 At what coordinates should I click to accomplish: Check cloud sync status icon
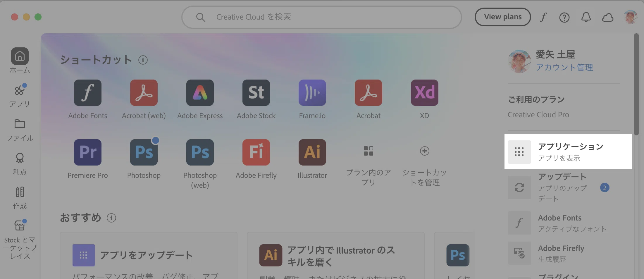click(607, 18)
